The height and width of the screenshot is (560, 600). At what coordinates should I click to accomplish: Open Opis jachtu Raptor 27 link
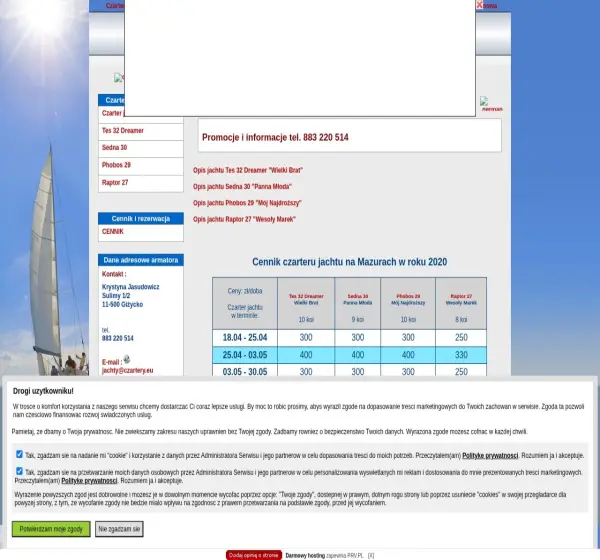[245, 219]
